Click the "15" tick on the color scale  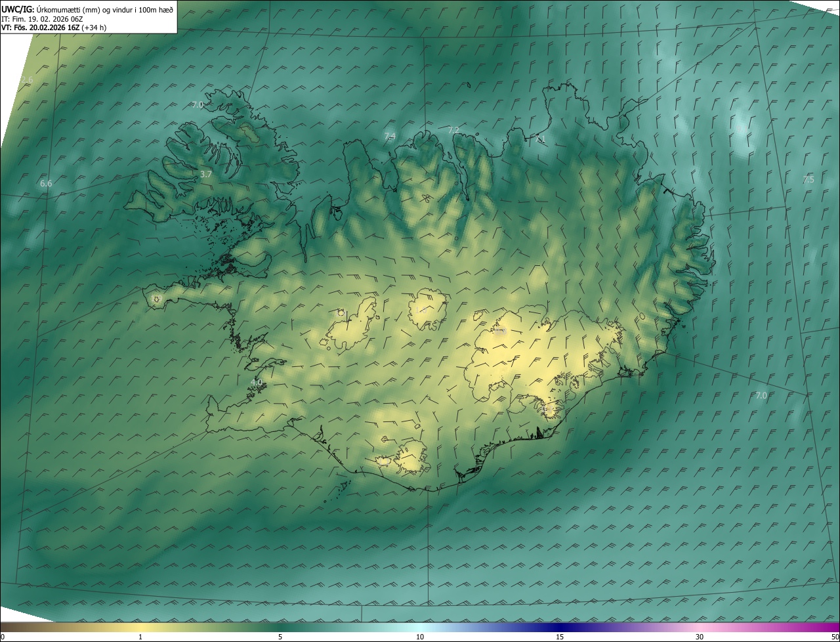(560, 637)
